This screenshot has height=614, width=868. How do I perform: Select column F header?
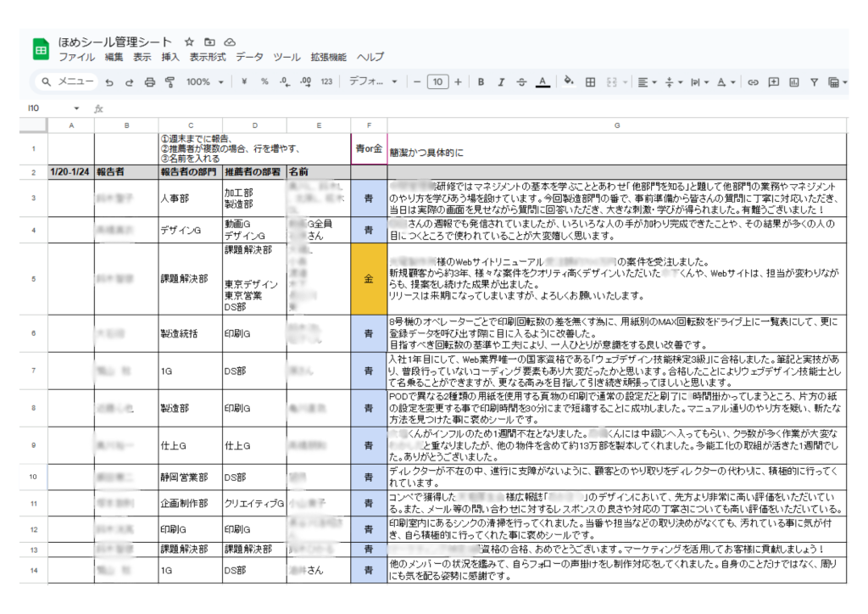coord(370,126)
